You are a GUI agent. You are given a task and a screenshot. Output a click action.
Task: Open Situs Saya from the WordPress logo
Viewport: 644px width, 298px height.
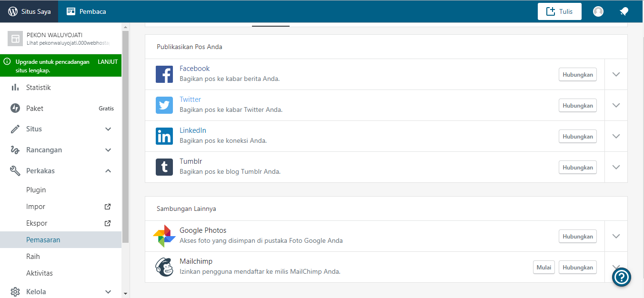coord(29,11)
